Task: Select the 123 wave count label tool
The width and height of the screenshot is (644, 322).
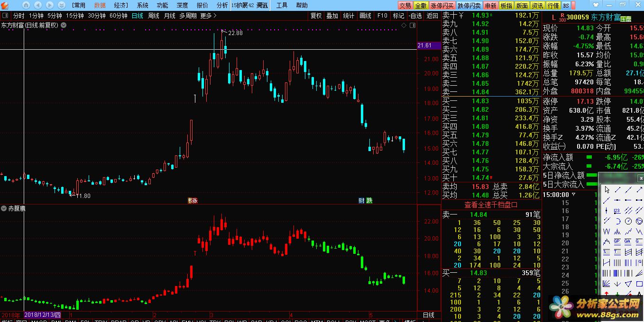Action: tap(617, 210)
